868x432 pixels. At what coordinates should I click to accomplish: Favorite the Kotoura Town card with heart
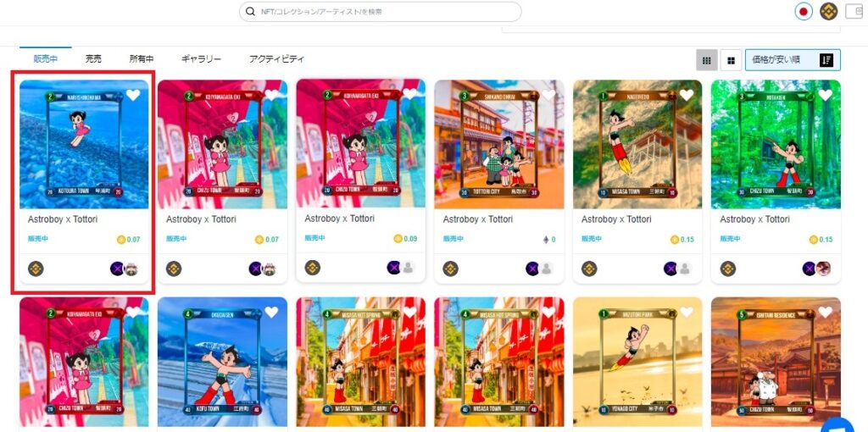(133, 95)
